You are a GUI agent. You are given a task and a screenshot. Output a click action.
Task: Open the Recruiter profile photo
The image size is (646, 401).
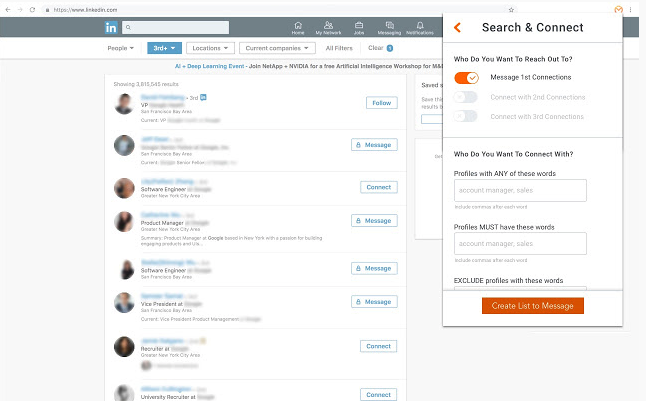[x=124, y=347]
